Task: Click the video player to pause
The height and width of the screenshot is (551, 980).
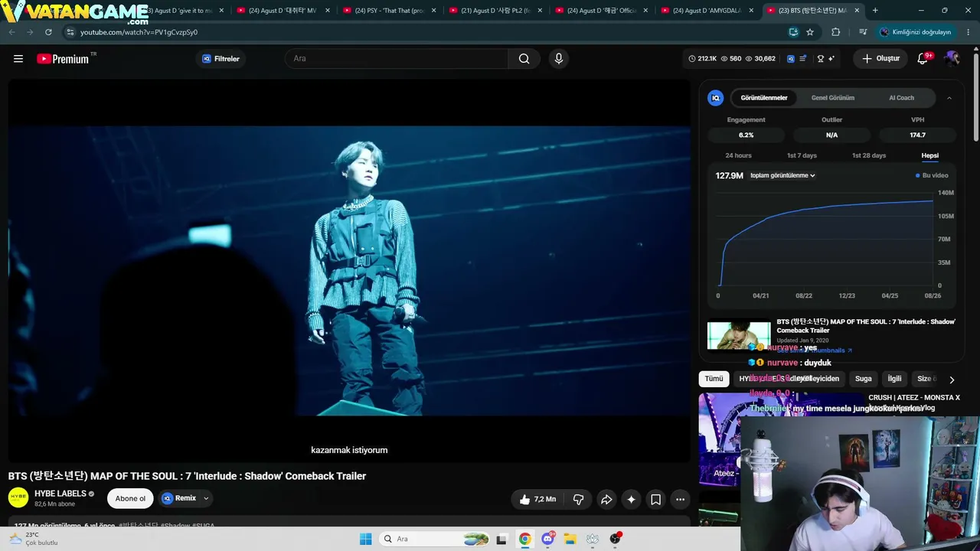Action: click(x=349, y=270)
